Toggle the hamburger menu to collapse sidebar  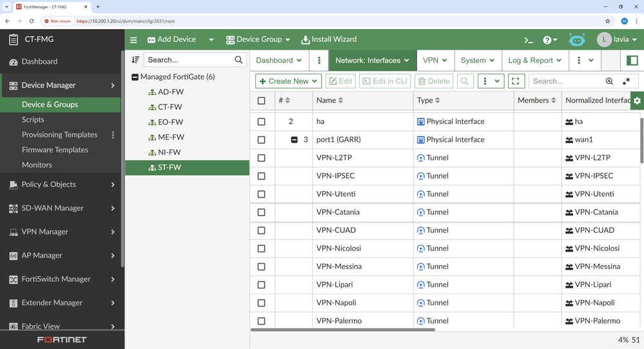pyautogui.click(x=133, y=40)
